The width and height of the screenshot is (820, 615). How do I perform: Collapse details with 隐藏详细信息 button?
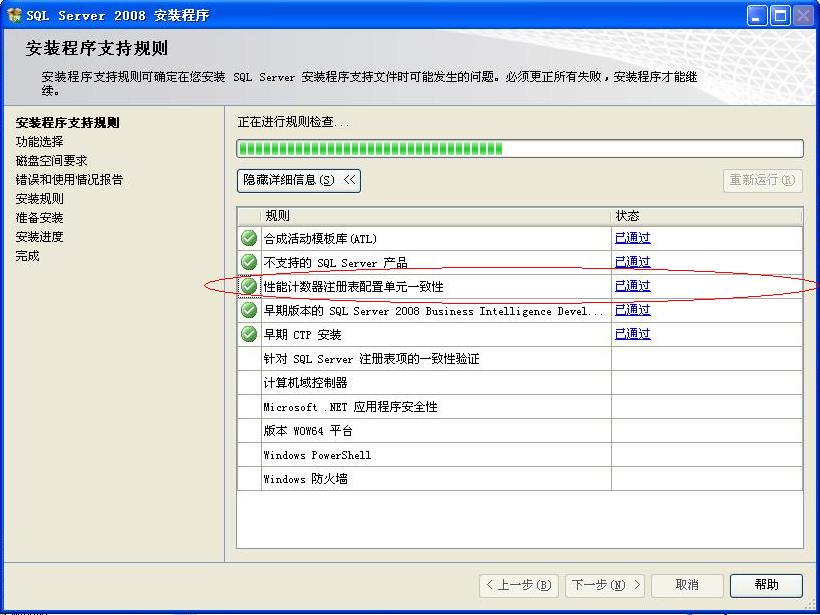pos(299,180)
